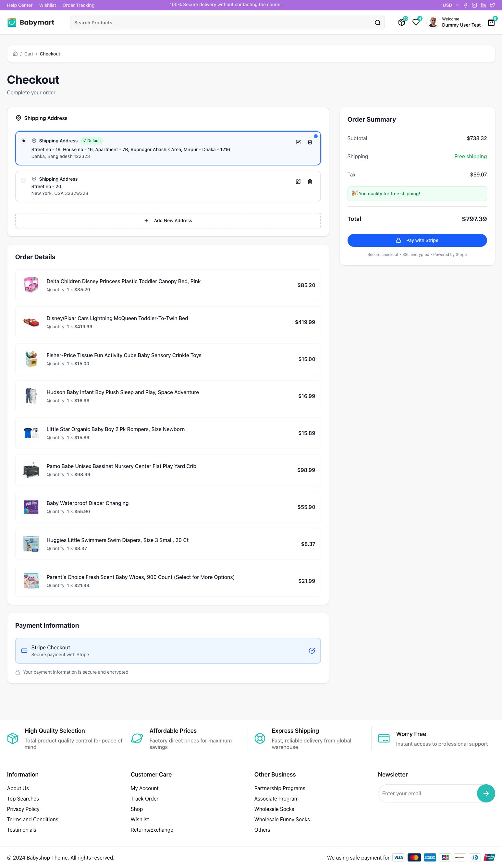Open the Top Searches footer link

tap(23, 798)
